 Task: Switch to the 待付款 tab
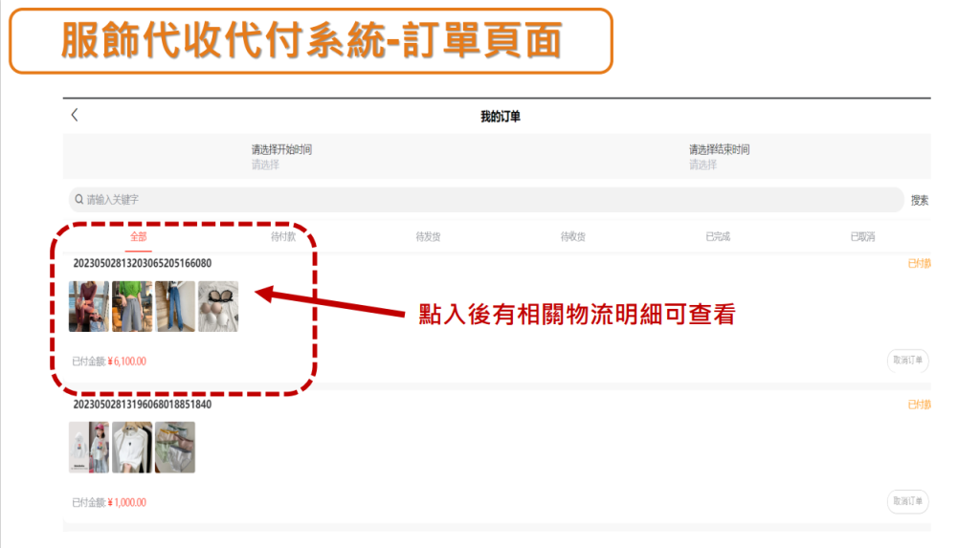pos(283,237)
